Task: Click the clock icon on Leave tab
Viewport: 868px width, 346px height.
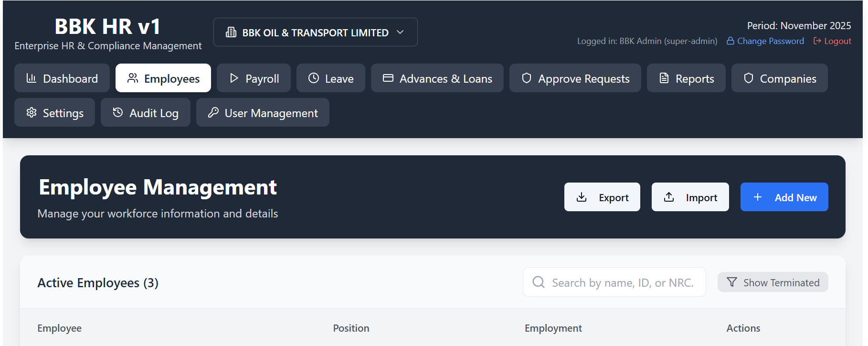Action: [x=314, y=78]
